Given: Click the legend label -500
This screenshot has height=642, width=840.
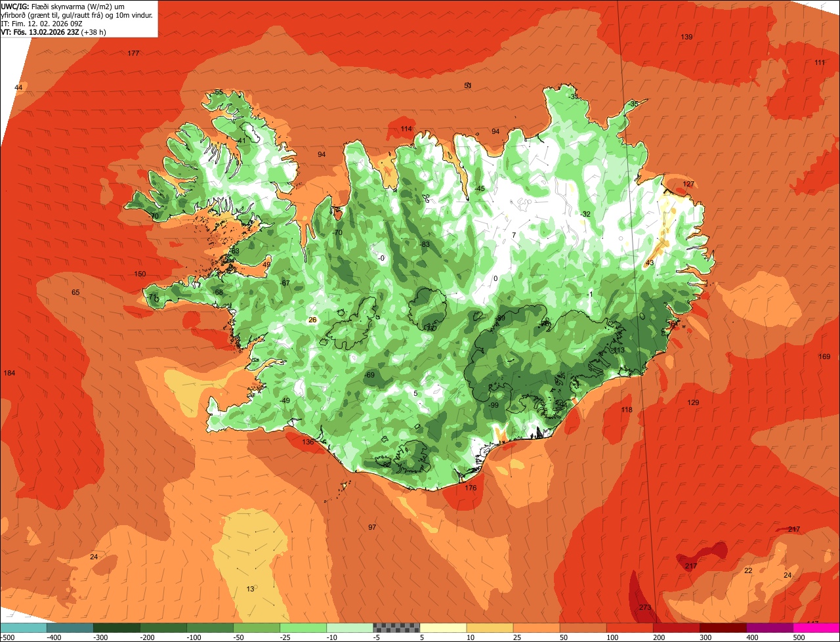Looking at the screenshot, I should coord(7,637).
